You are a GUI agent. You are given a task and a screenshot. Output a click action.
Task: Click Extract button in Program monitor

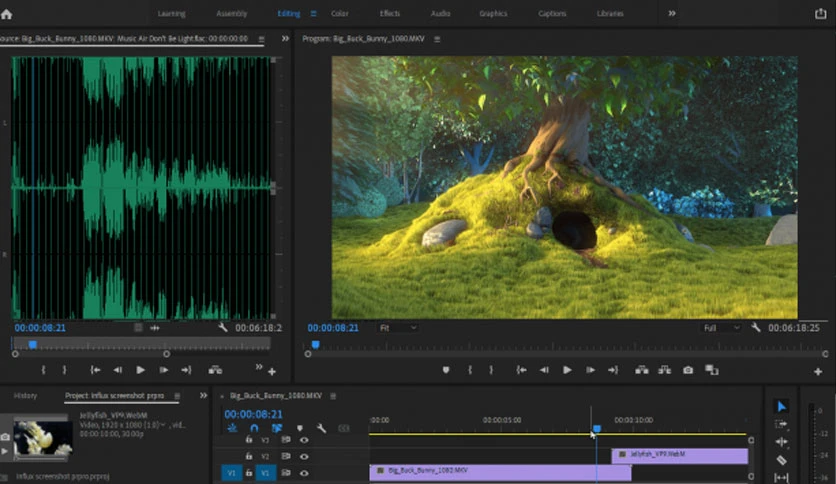[664, 370]
